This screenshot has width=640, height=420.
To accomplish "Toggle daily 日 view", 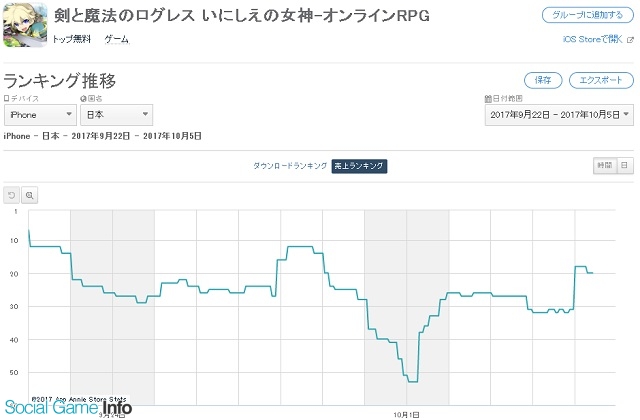I will point(624,165).
